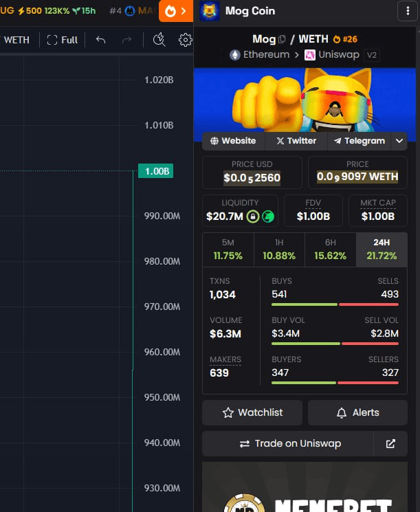Click the liquidity lock icon
This screenshot has width=420, height=512.
coord(253,216)
